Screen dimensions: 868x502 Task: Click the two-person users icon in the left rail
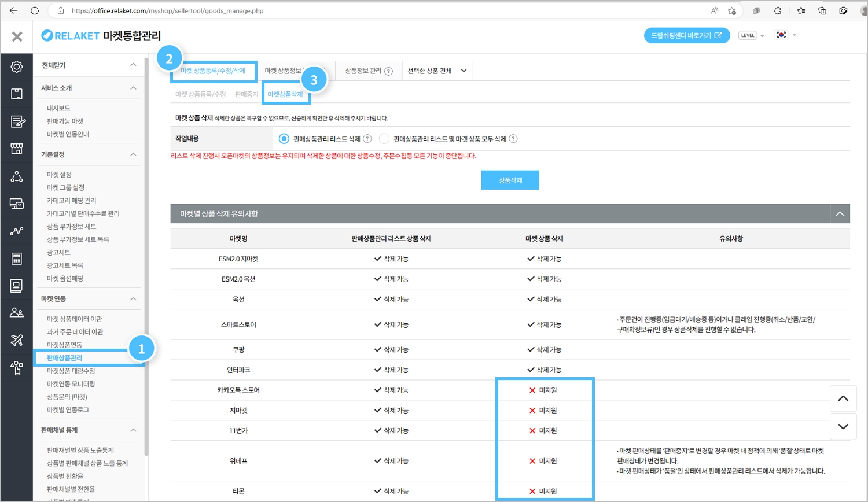17,313
